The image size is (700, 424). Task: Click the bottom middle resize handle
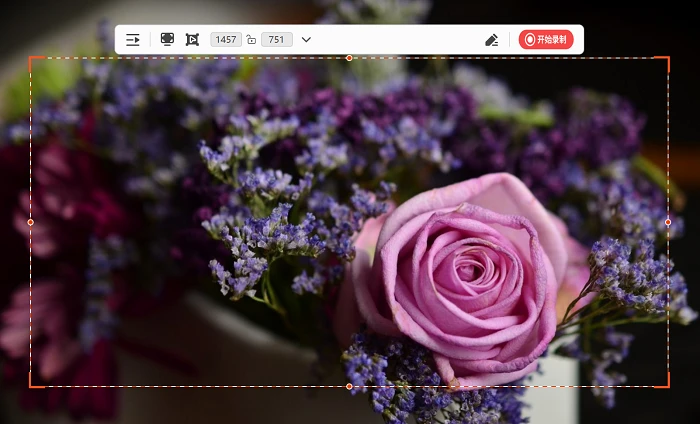(349, 387)
